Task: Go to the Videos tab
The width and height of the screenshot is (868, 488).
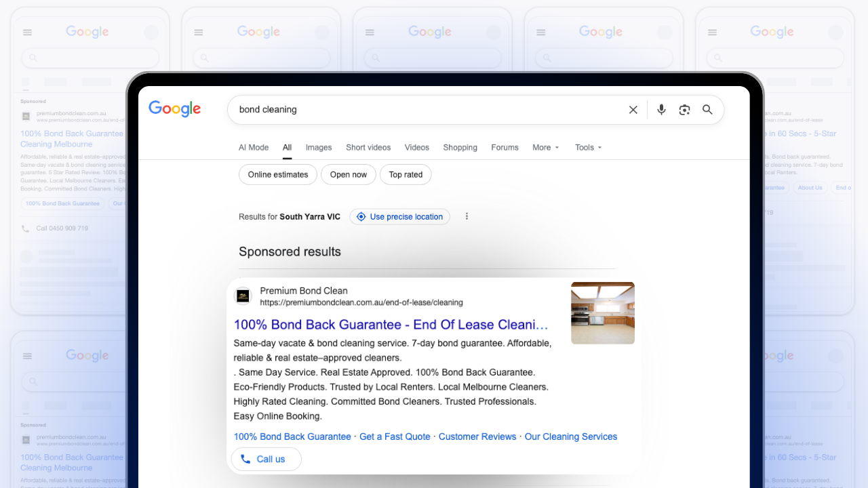Action: 417,147
